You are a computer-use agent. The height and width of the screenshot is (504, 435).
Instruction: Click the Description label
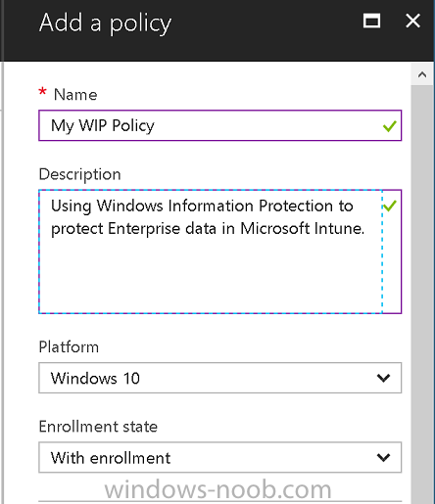pyautogui.click(x=80, y=174)
